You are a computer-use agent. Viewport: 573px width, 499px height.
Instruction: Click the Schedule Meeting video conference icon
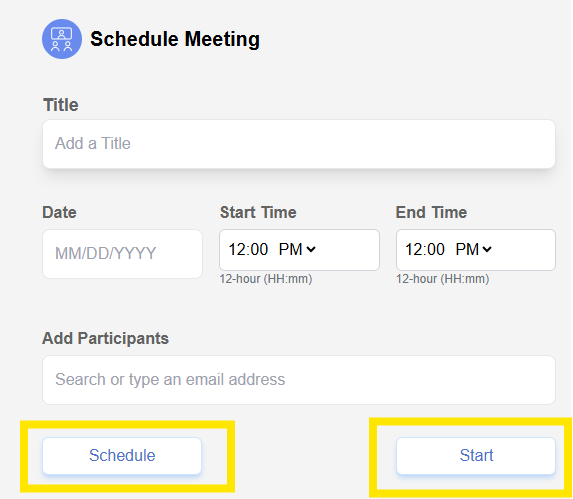click(x=62, y=39)
